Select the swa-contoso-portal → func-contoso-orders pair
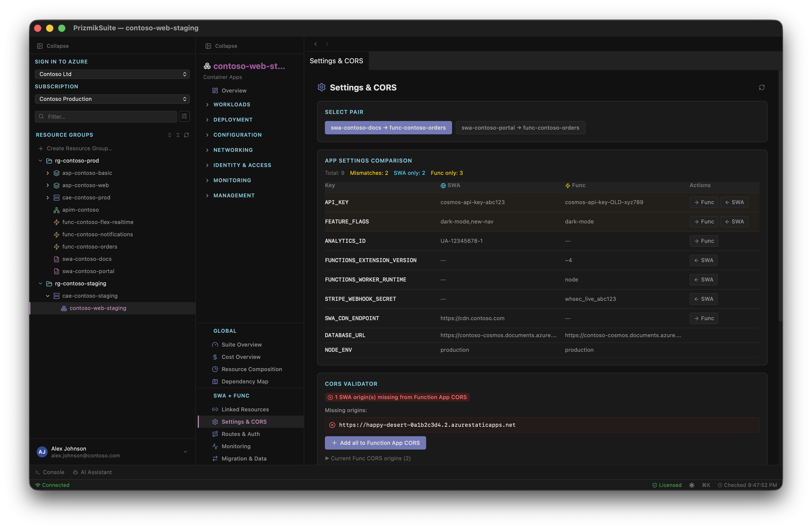Screen dimensions: 812x529 click(x=520, y=128)
